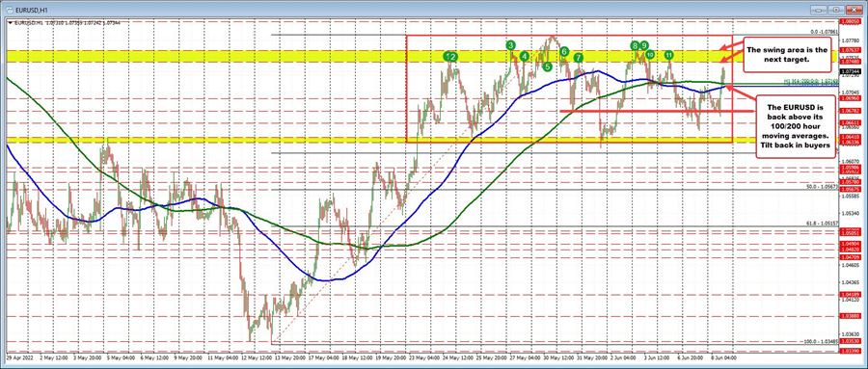This screenshot has width=868, height=369.
Task: Click the 1.06070 price scale value
Action: (x=851, y=161)
